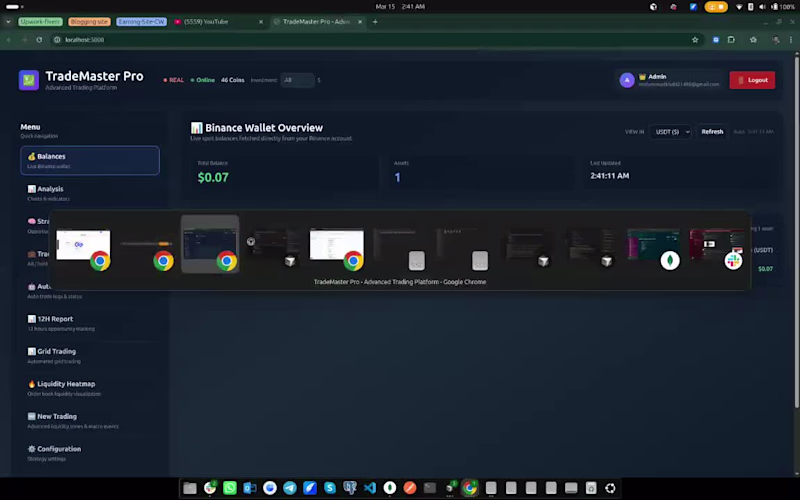Launch Skype from the dock

point(330,488)
